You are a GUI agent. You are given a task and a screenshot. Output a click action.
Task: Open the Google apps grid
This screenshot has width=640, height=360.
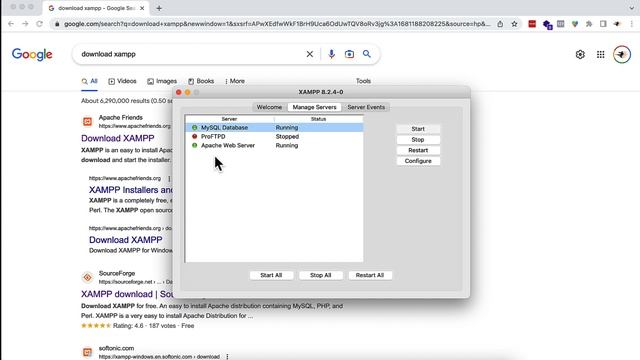(x=600, y=54)
